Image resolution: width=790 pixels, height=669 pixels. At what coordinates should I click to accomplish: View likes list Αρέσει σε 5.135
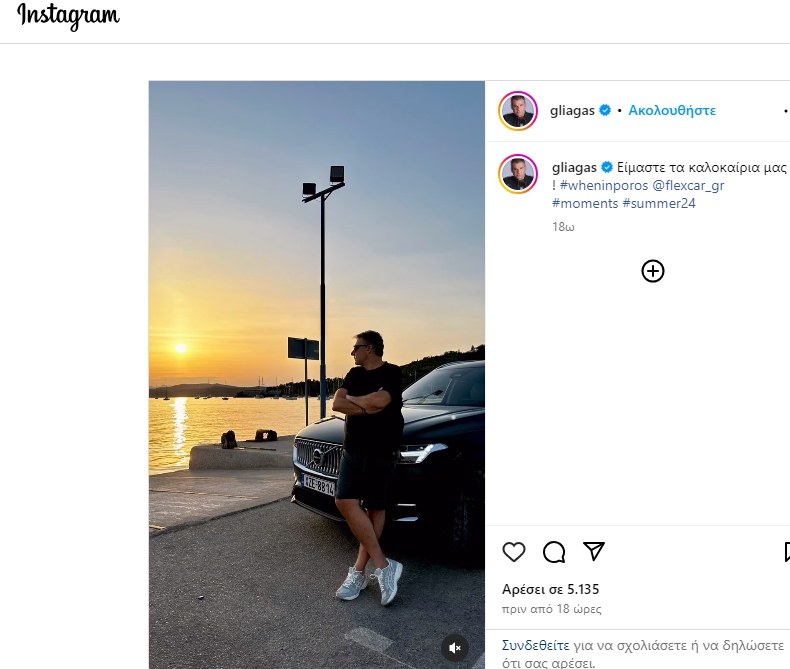pyautogui.click(x=550, y=589)
